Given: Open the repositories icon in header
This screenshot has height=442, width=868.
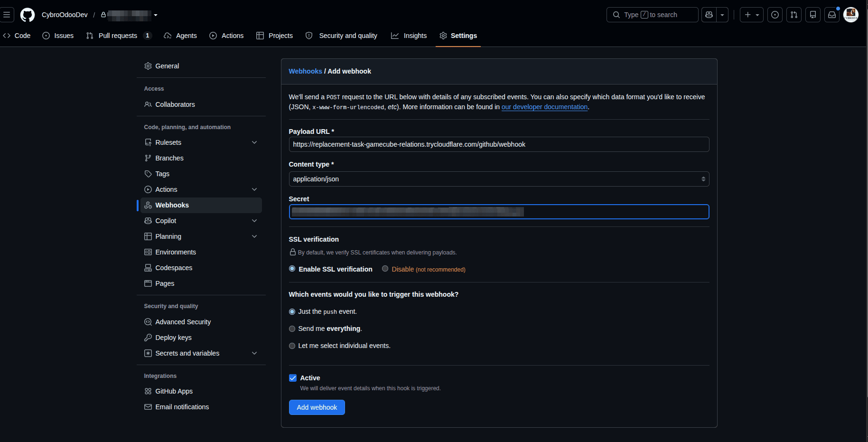Looking at the screenshot, I should pos(813,15).
